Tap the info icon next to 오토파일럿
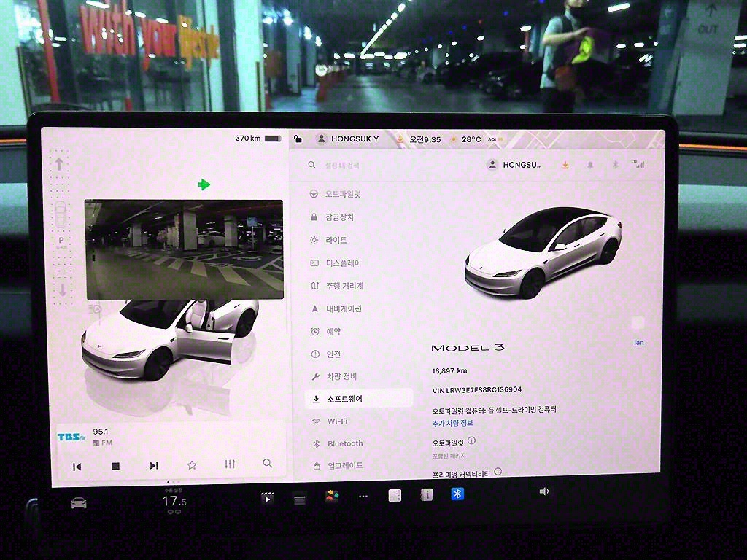The height and width of the screenshot is (560, 747). (472, 441)
